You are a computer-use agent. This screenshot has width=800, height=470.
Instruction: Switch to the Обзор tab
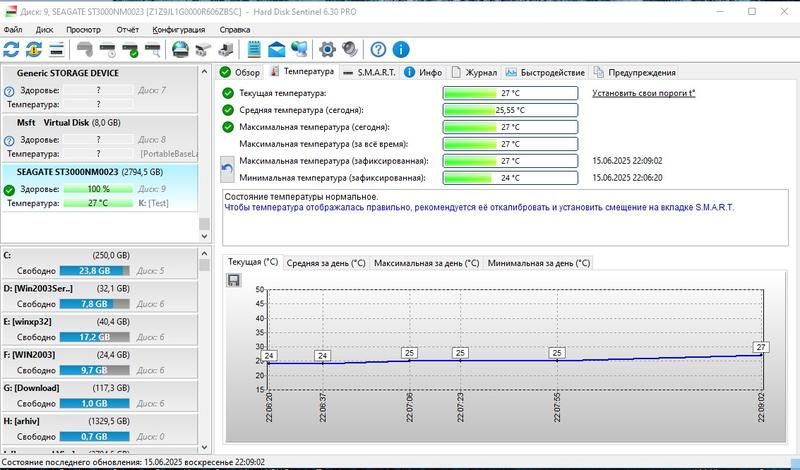coord(239,72)
